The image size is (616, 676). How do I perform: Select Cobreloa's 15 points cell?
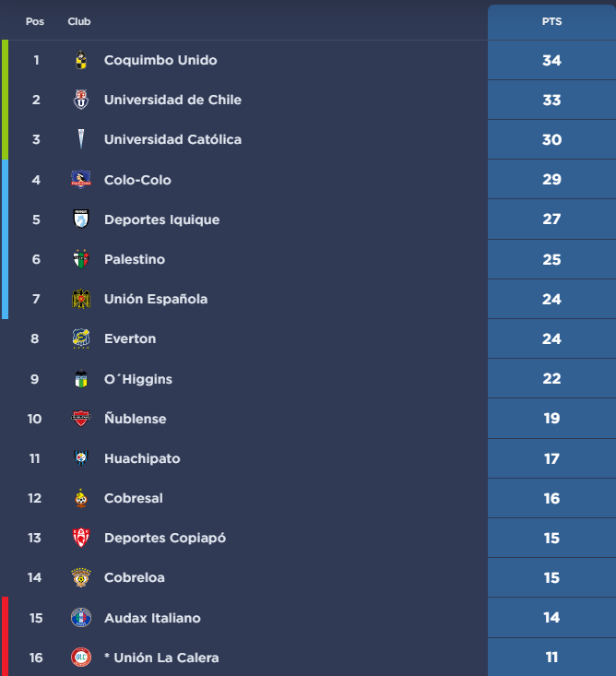click(551, 577)
